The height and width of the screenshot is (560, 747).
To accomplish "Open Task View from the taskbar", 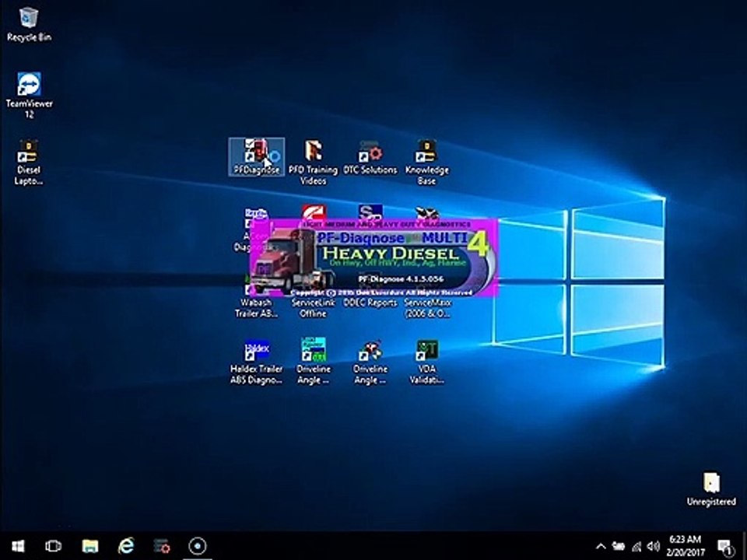I will (x=54, y=546).
